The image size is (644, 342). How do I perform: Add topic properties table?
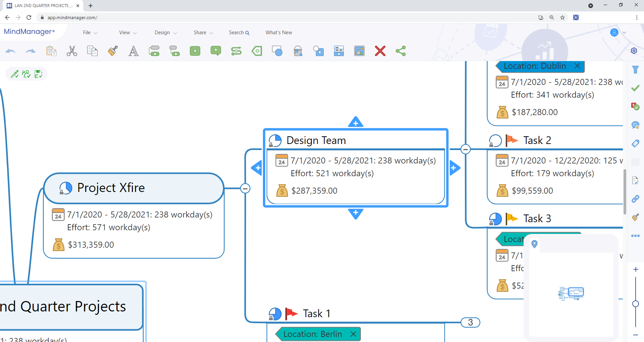(x=339, y=51)
